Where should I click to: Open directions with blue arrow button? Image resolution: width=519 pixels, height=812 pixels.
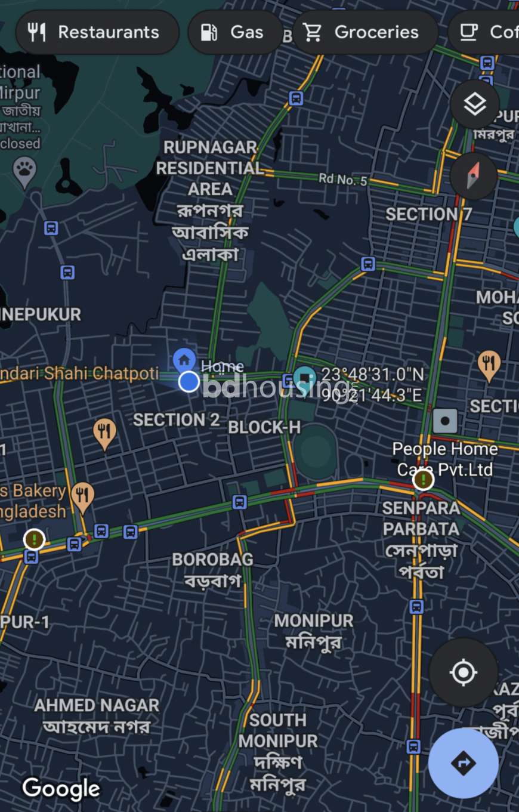pyautogui.click(x=464, y=763)
